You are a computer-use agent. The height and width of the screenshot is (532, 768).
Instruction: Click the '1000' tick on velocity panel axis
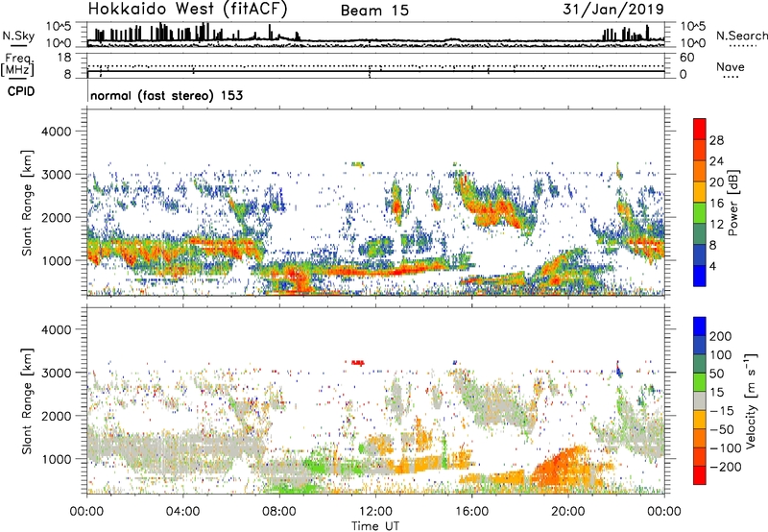pos(57,459)
